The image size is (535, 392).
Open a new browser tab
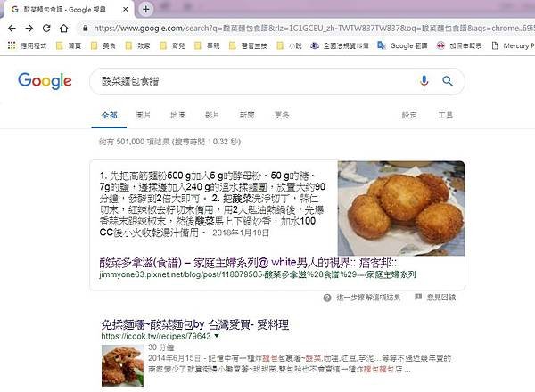(145, 9)
